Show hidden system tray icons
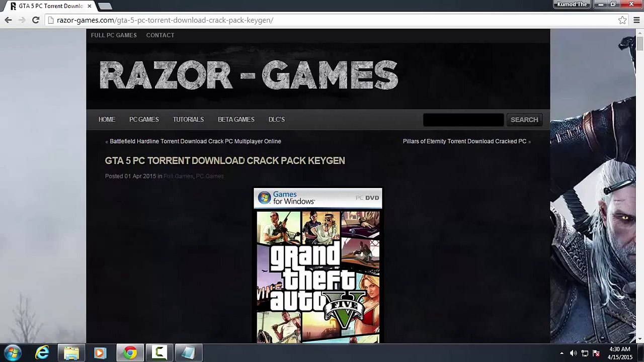 (561, 353)
